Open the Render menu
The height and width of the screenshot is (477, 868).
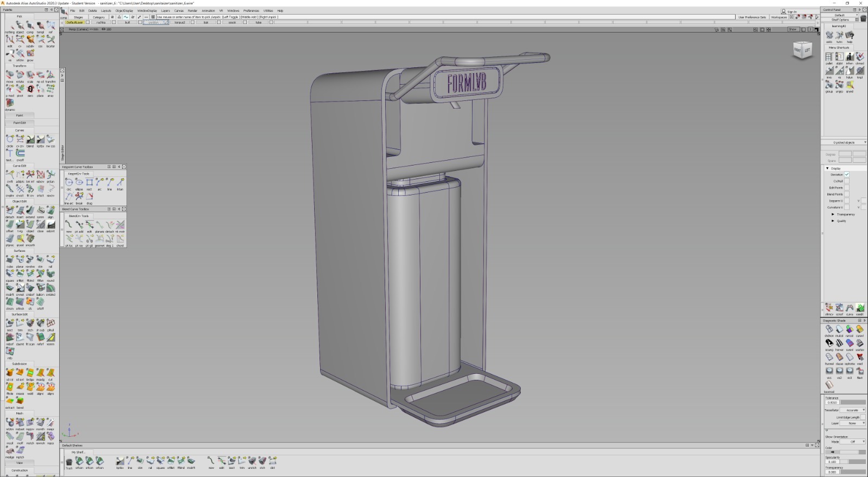(x=193, y=10)
